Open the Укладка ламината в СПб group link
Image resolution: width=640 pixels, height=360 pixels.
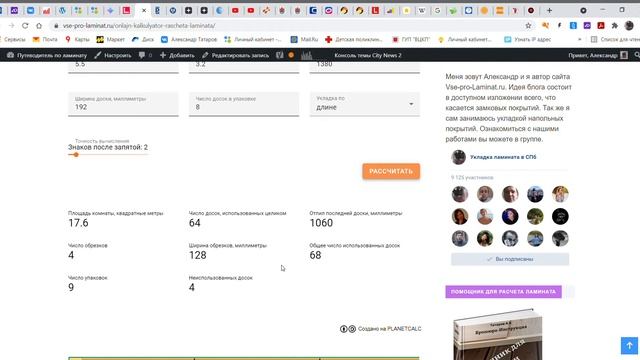[503, 157]
